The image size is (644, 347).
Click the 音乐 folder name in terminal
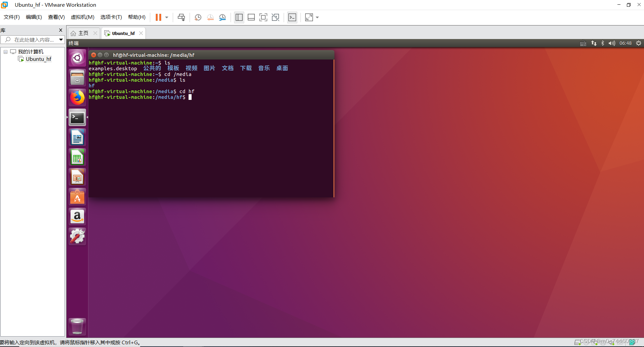(x=264, y=68)
